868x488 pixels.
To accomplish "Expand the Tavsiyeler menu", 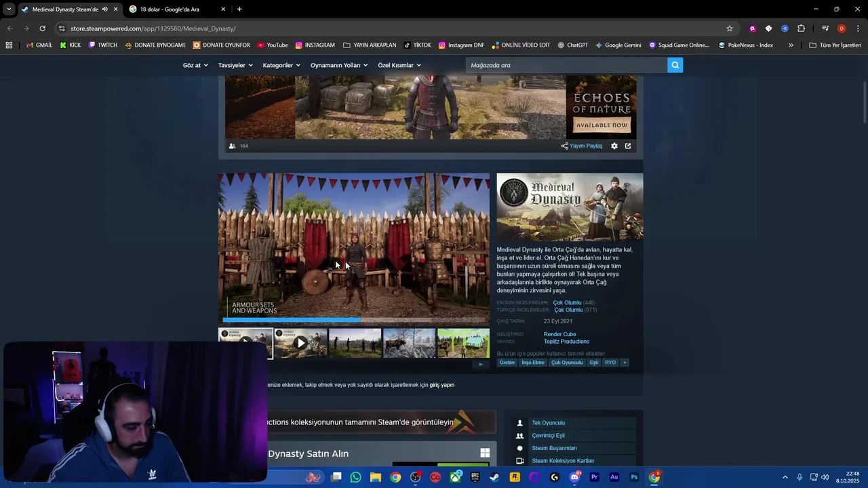I will 235,65.
